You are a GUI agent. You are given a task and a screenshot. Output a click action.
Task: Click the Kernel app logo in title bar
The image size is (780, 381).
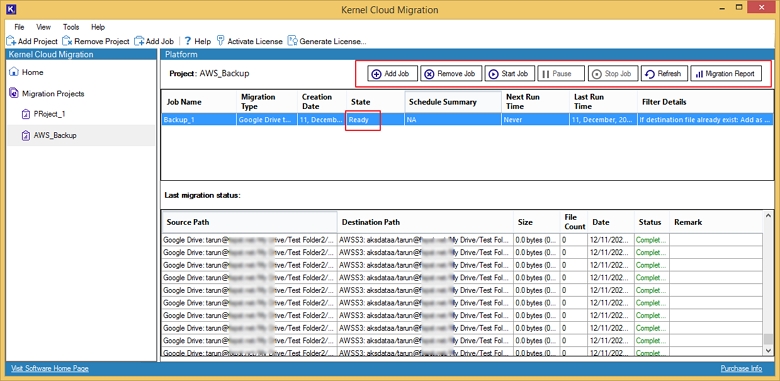[10, 8]
